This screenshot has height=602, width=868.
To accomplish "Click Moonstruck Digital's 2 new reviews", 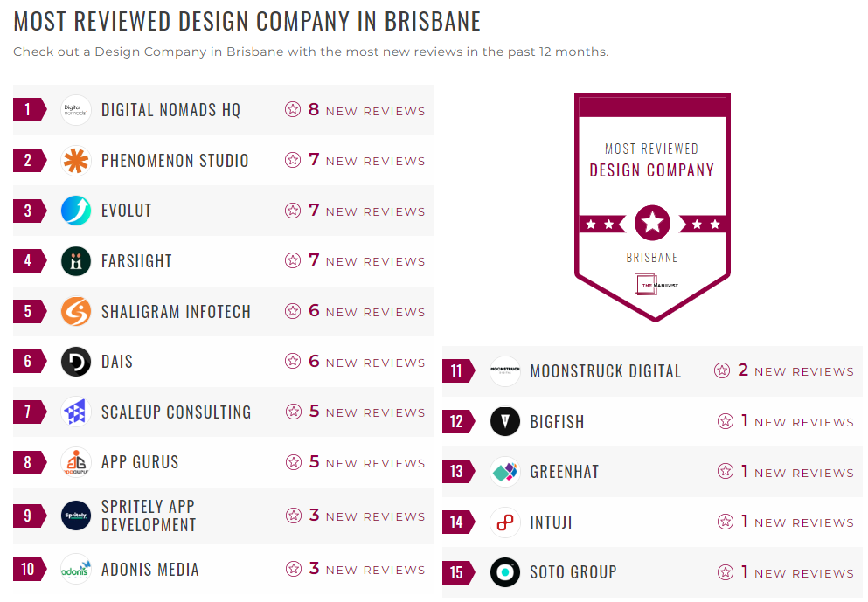I will tap(795, 371).
